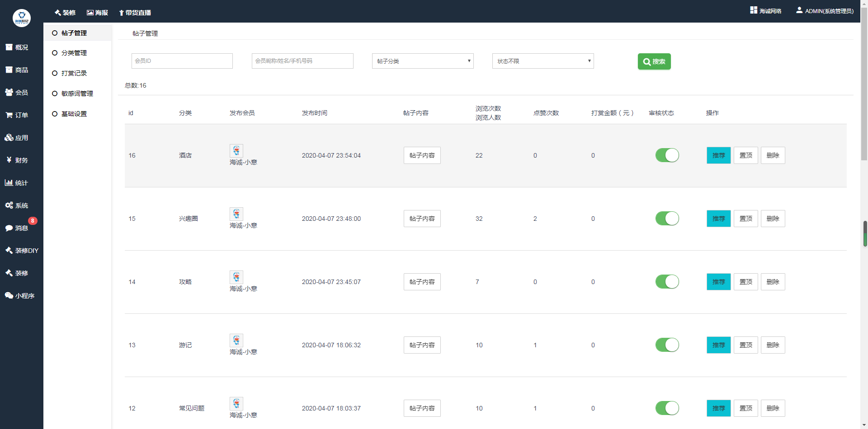Pin post 16 with 置顶
The height and width of the screenshot is (429, 868).
tap(746, 155)
